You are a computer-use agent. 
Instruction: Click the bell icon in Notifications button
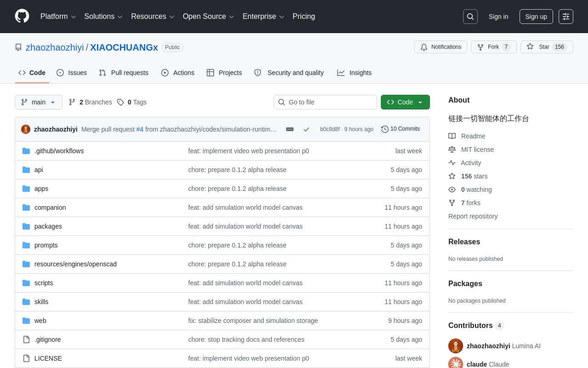[x=424, y=47]
